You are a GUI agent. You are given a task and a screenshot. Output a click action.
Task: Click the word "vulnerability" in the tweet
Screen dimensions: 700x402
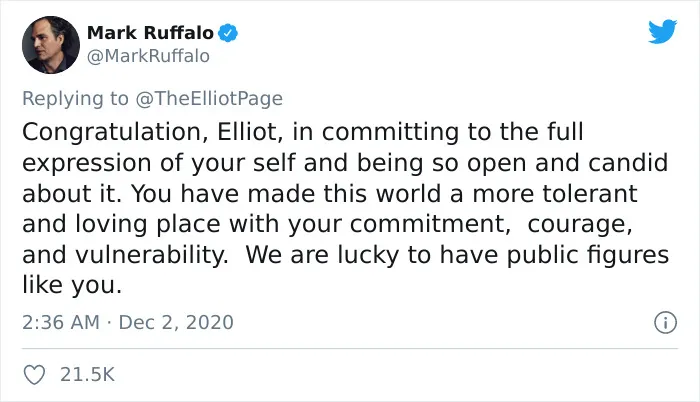151,255
